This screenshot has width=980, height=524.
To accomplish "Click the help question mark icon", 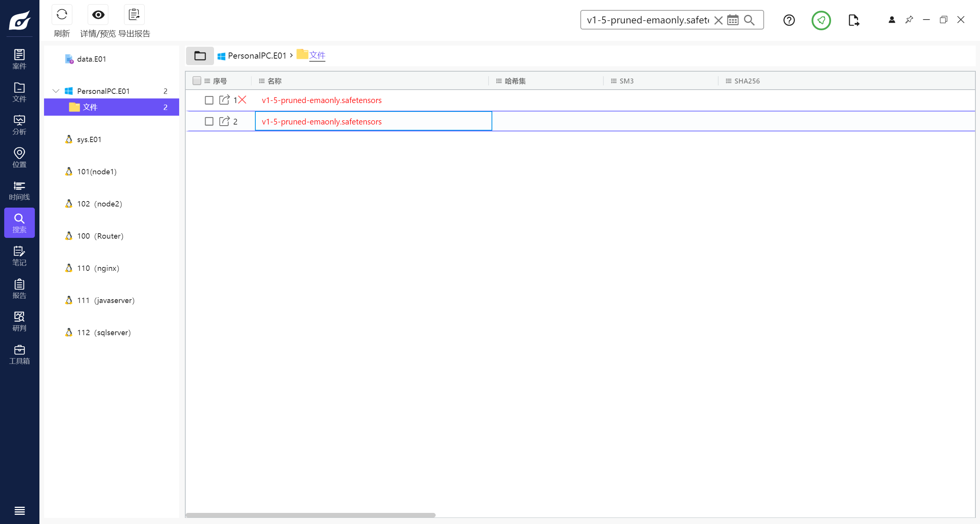I will (x=789, y=20).
